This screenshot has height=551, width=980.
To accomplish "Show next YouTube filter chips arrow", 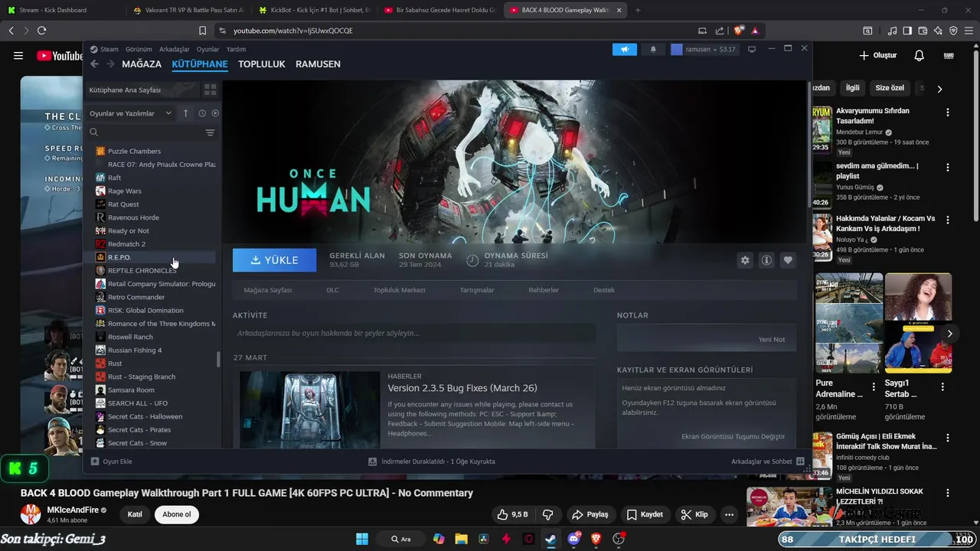I will coord(939,89).
